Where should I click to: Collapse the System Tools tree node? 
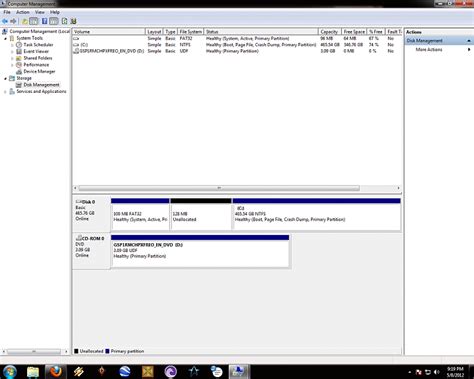point(5,38)
